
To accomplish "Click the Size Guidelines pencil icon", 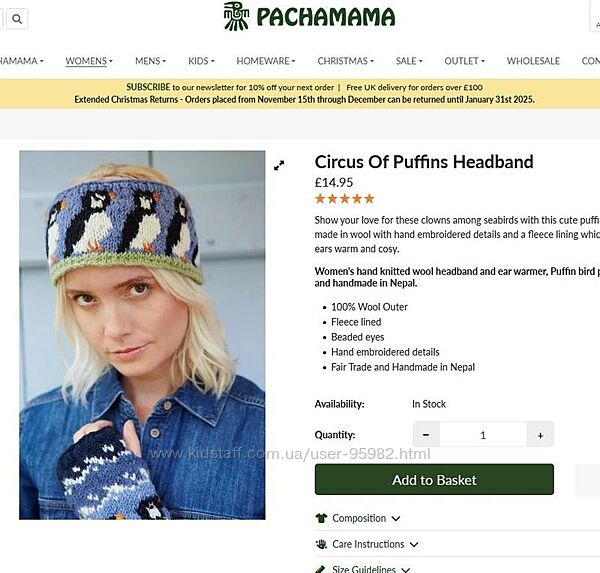I will click(x=321, y=569).
